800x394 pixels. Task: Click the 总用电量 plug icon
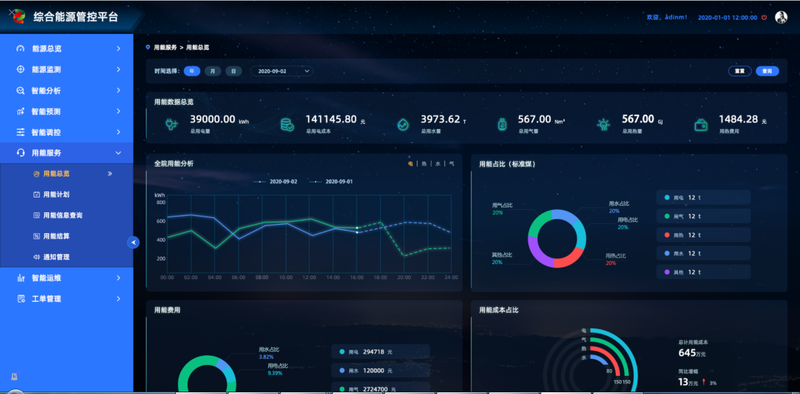[171, 124]
